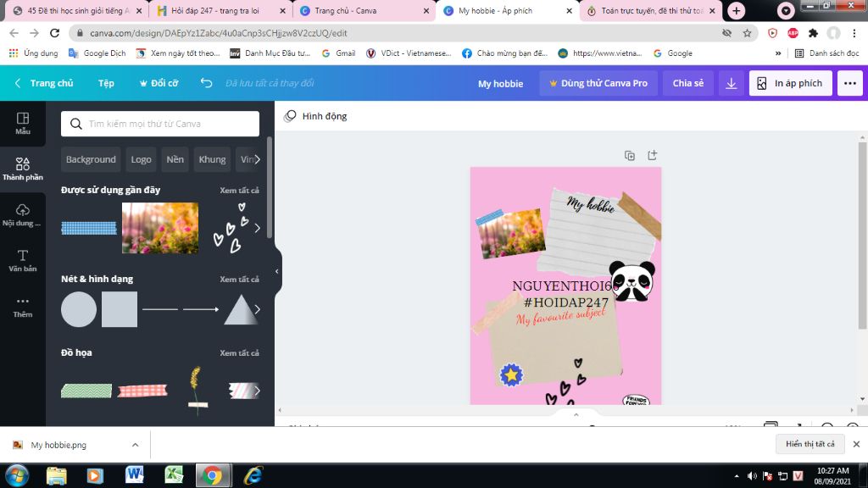Click the duplicate page icon above canvas
Screen dimensions: 868x488
coord(630,156)
